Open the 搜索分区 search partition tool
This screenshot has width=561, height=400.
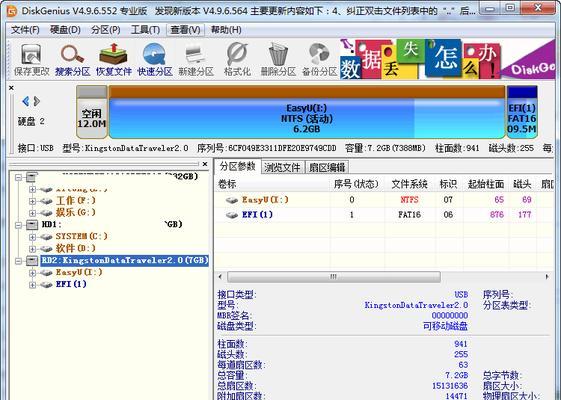point(73,60)
